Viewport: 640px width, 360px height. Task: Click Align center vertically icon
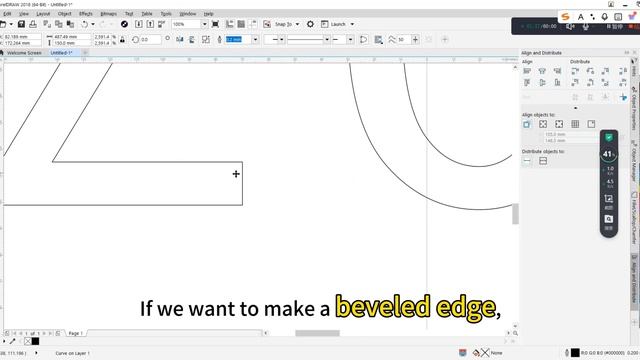click(x=542, y=83)
